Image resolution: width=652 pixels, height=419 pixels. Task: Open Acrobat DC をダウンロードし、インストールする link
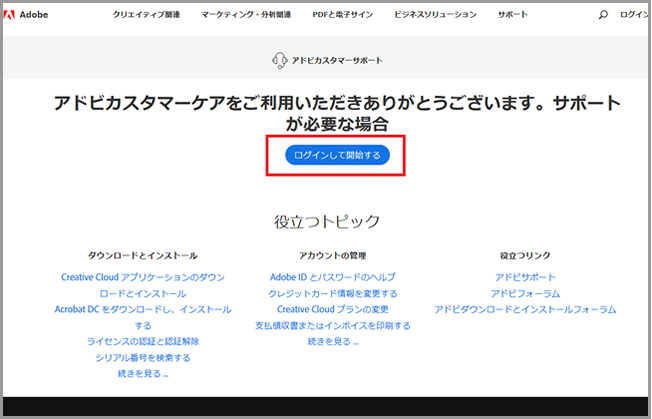click(x=143, y=317)
